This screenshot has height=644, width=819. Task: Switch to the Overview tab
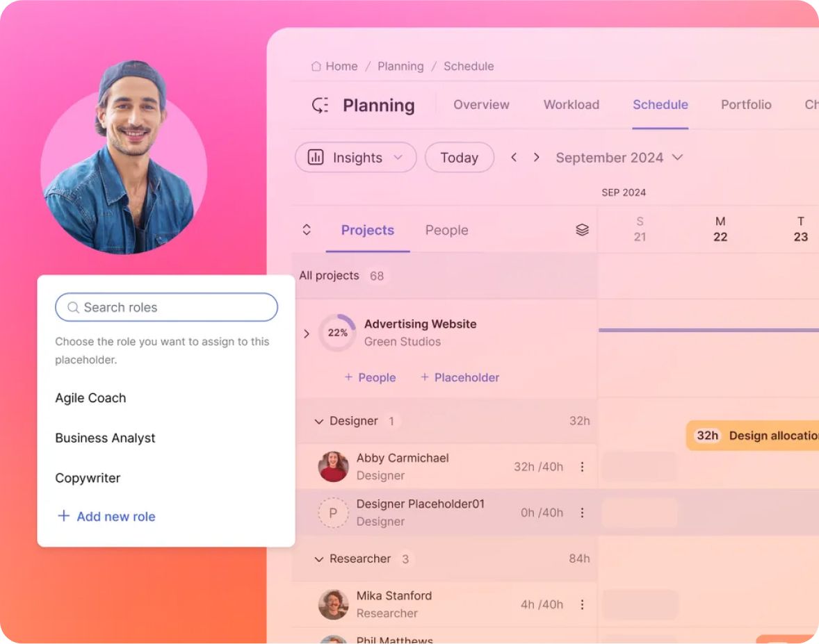click(x=481, y=104)
